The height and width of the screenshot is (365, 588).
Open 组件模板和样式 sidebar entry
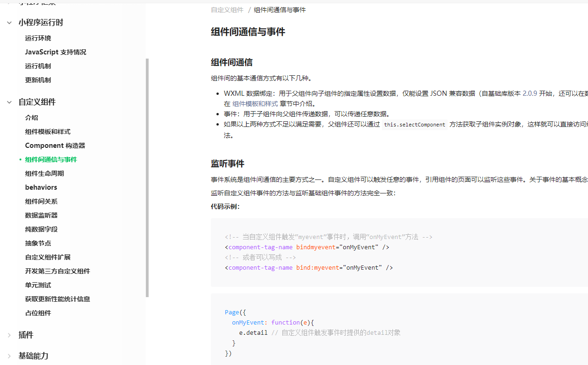tap(48, 132)
